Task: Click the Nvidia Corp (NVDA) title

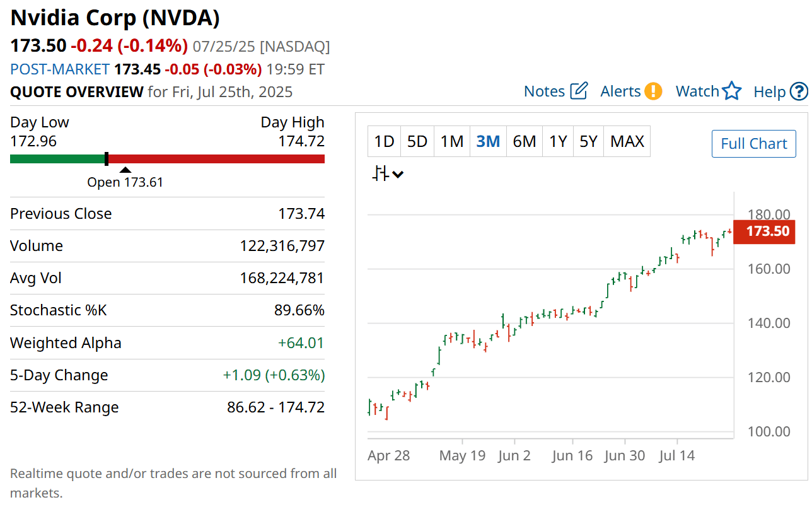Action: [115, 18]
